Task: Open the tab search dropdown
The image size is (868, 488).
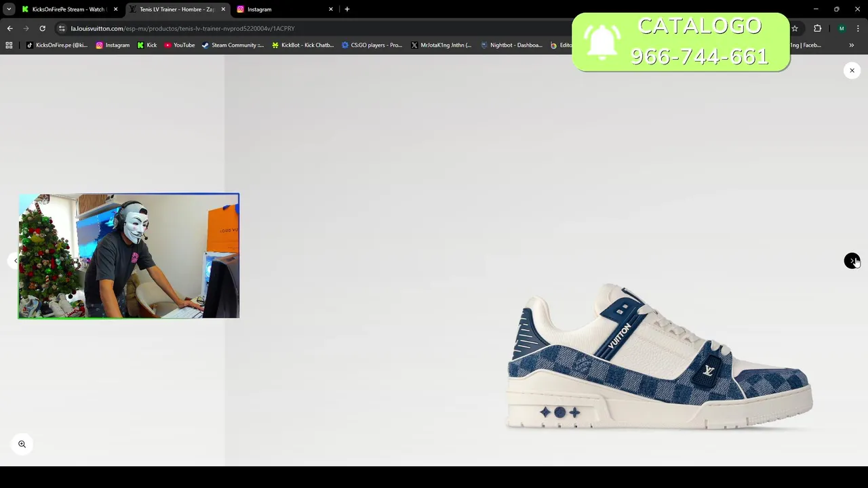Action: click(9, 9)
